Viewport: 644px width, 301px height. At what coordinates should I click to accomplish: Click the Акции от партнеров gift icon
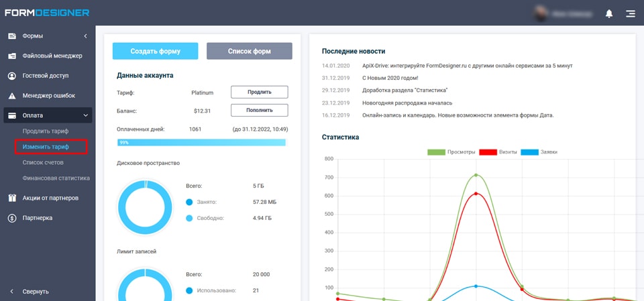pyautogui.click(x=12, y=198)
